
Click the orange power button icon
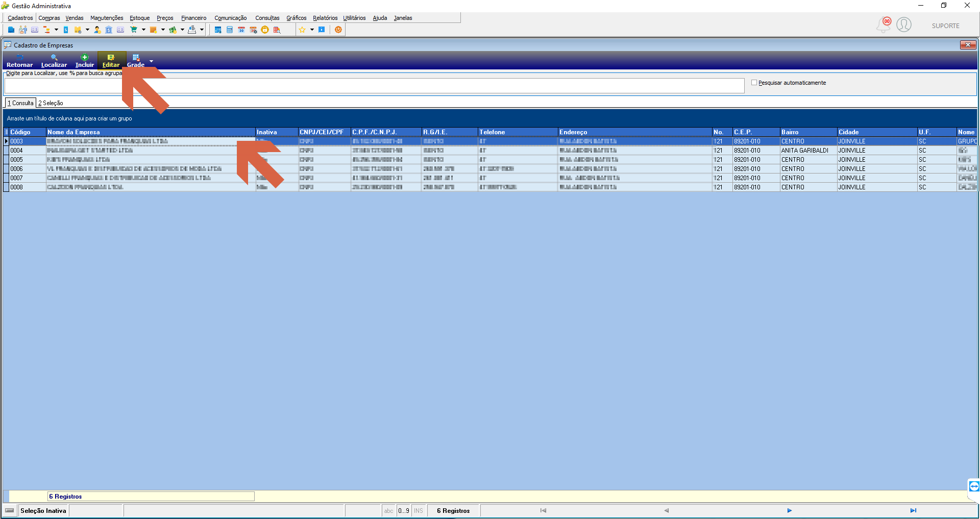[338, 30]
